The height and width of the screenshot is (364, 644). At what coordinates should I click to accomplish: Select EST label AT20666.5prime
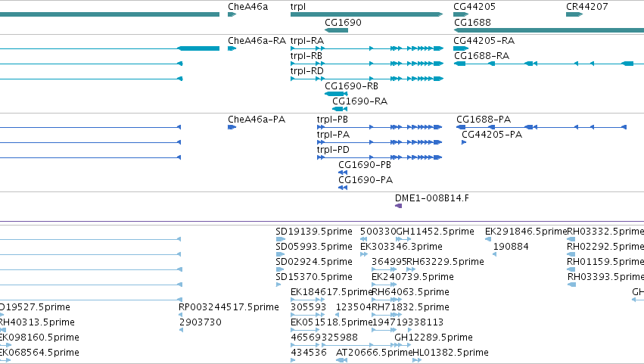point(374,353)
